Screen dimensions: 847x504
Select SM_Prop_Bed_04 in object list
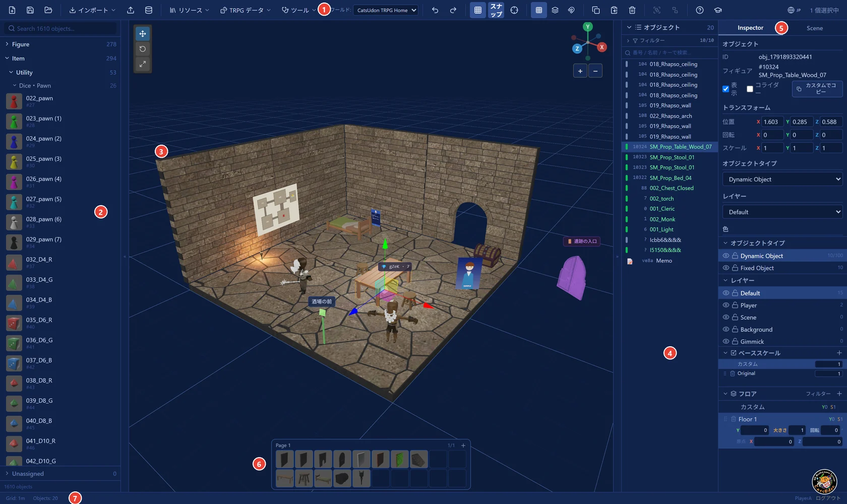(x=670, y=178)
